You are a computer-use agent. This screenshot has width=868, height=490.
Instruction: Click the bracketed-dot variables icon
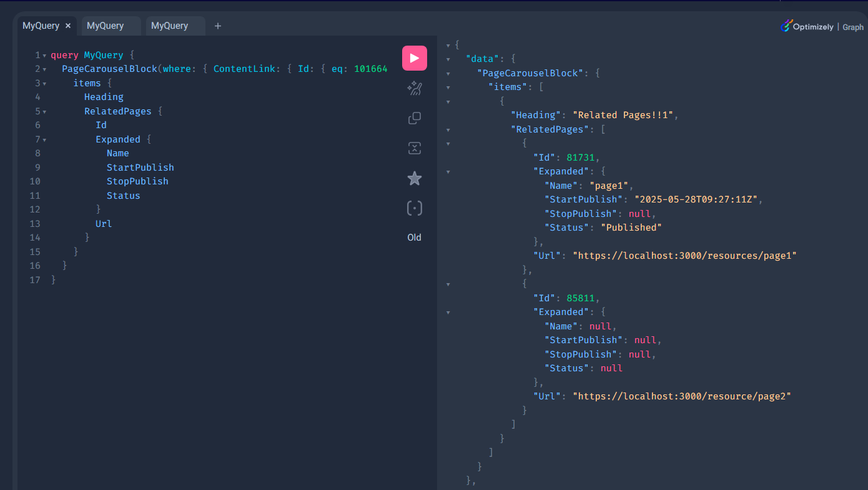tap(414, 208)
